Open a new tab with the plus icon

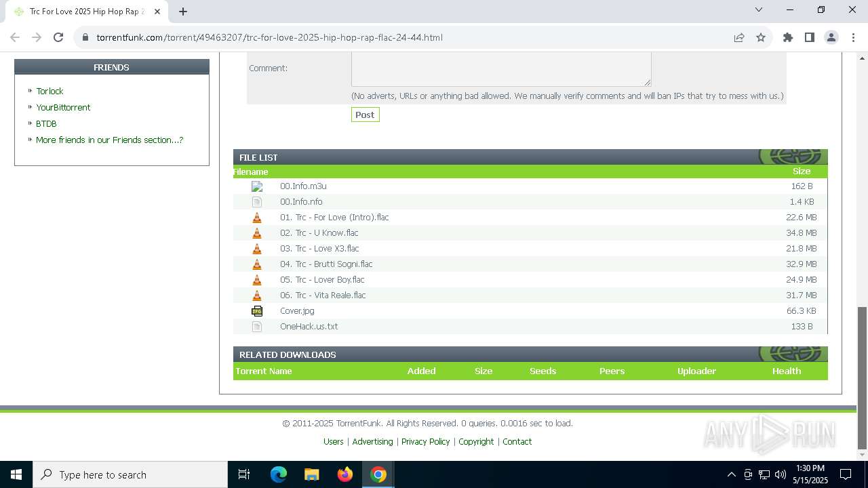(x=183, y=12)
